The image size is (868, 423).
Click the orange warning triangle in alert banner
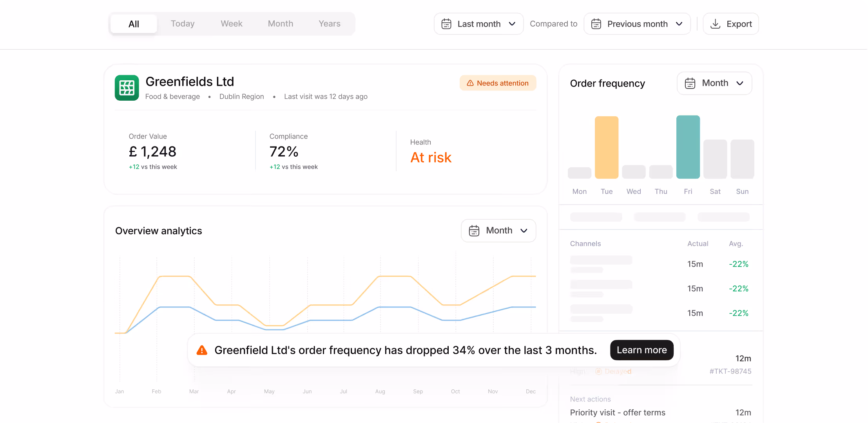[202, 350]
